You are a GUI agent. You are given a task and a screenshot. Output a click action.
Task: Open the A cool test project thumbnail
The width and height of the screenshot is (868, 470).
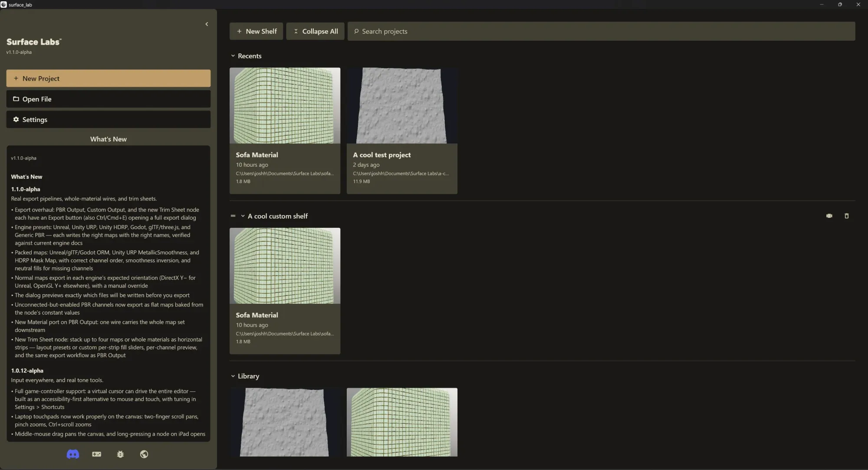click(402, 105)
